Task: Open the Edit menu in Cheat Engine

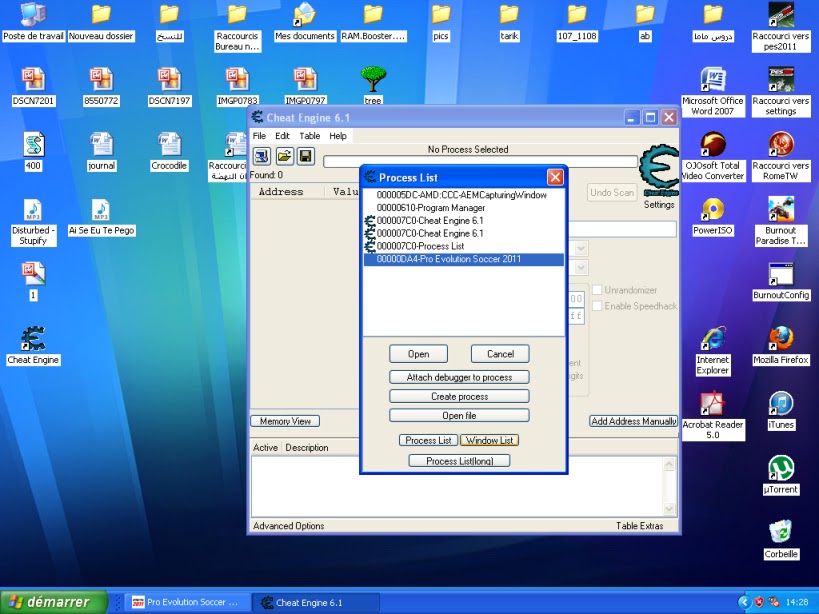Action: pyautogui.click(x=282, y=136)
